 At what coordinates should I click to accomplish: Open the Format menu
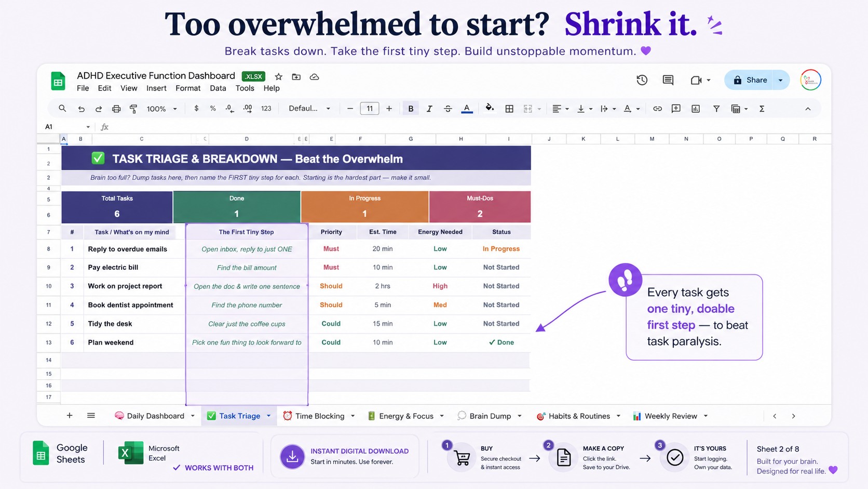[x=188, y=88]
